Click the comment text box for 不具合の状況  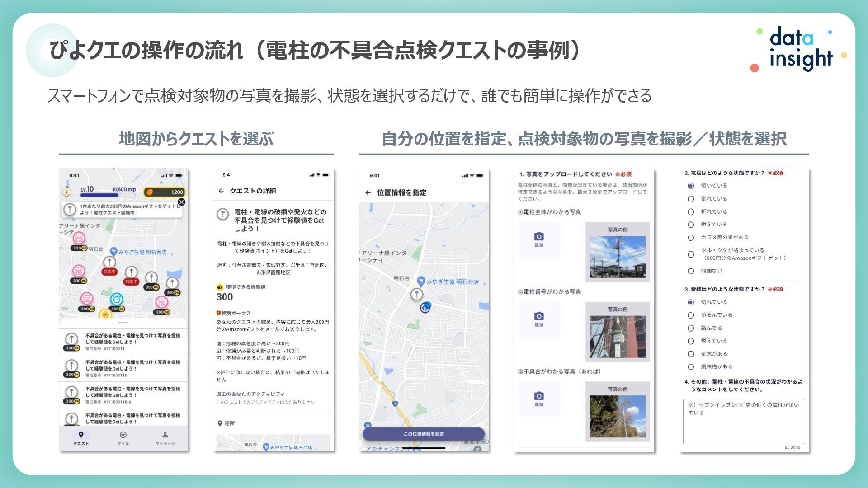(x=744, y=421)
